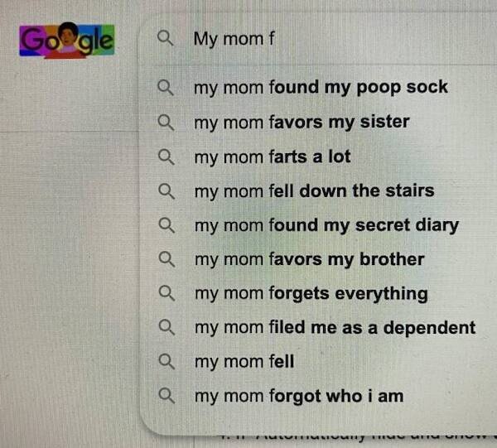Click the Google doodle logo

[67, 41]
